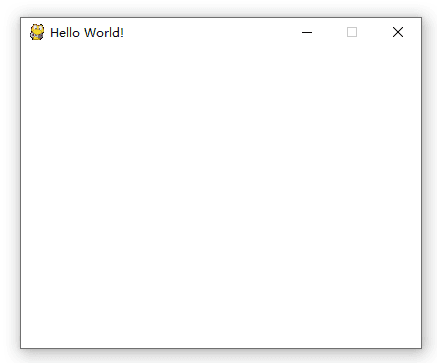Click the greyed-out maximize button

[x=352, y=32]
